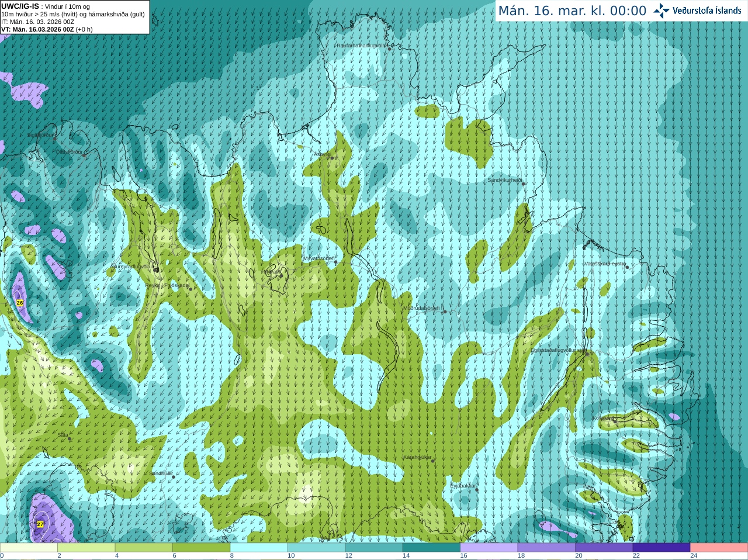Click the Mývatnsöræfi station marker
Image resolution: width=748 pixels, height=560 pixels.
click(x=335, y=262)
